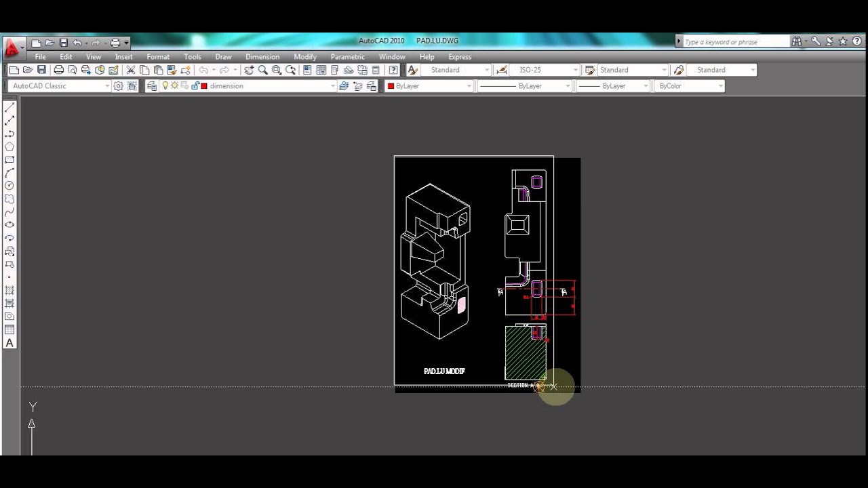Open the Standard multileader style dropdown
The image size is (868, 488).
click(x=722, y=70)
